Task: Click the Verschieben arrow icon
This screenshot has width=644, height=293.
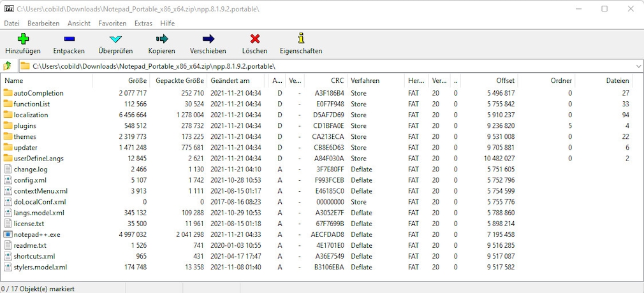Action: [x=208, y=39]
